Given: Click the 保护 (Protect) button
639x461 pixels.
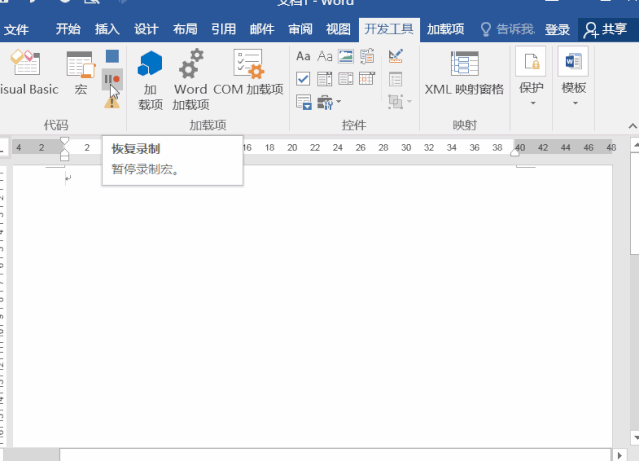Looking at the screenshot, I should tap(531, 71).
